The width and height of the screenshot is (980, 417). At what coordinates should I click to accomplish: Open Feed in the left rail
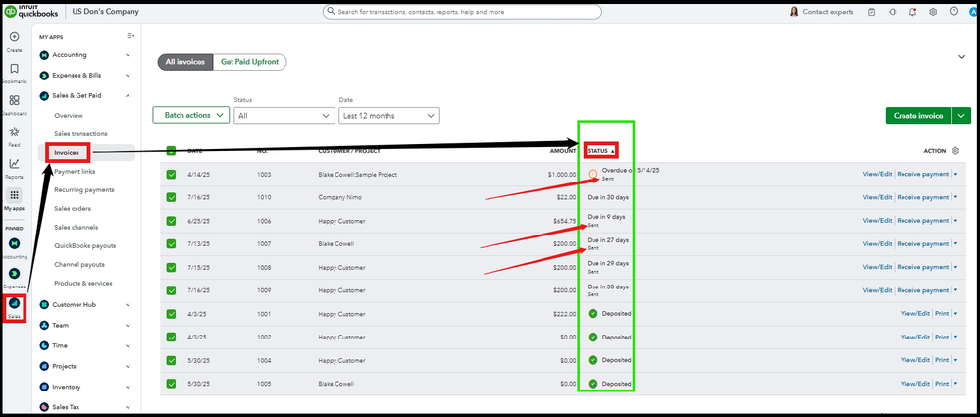tap(15, 131)
